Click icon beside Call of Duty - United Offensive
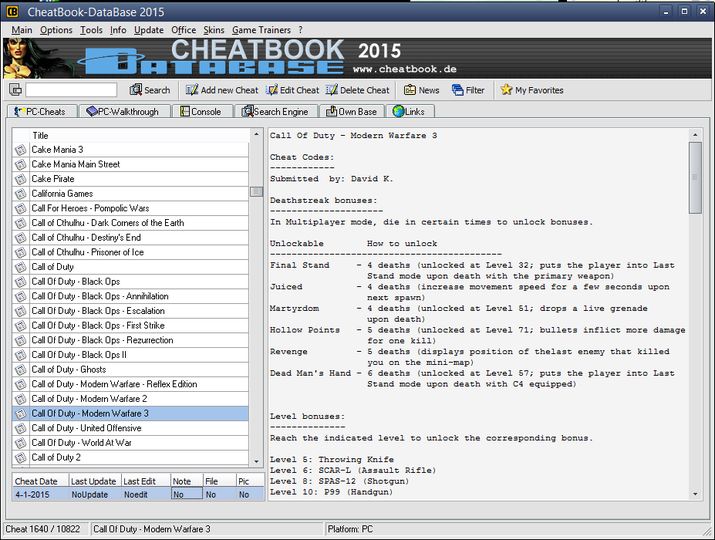715x540 pixels. [x=20, y=428]
